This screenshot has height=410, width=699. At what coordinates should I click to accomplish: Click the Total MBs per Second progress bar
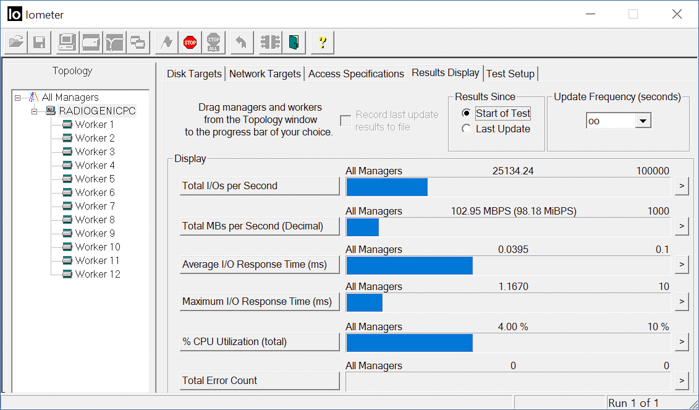click(508, 227)
